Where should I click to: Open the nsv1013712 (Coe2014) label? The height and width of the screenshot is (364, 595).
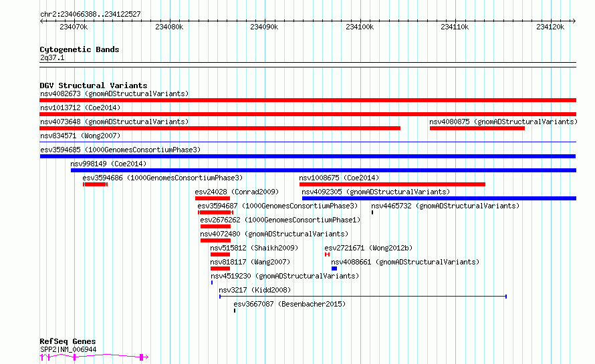pyautogui.click(x=80, y=108)
